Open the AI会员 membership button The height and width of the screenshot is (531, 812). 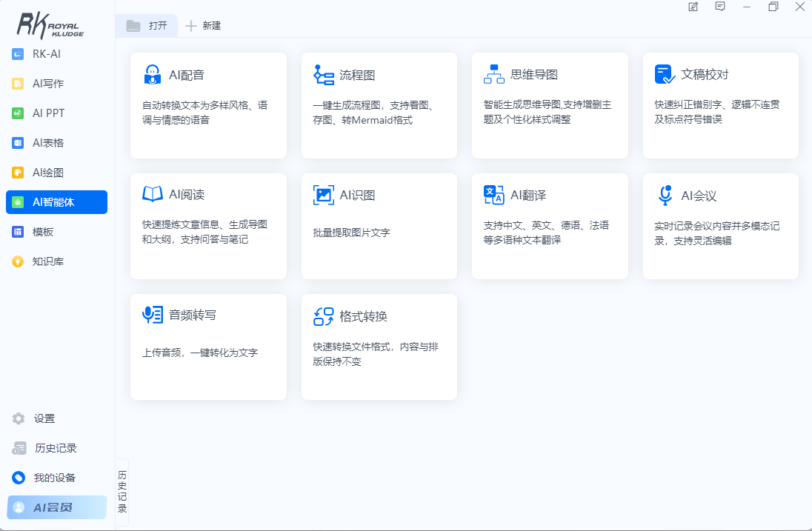pos(57,507)
